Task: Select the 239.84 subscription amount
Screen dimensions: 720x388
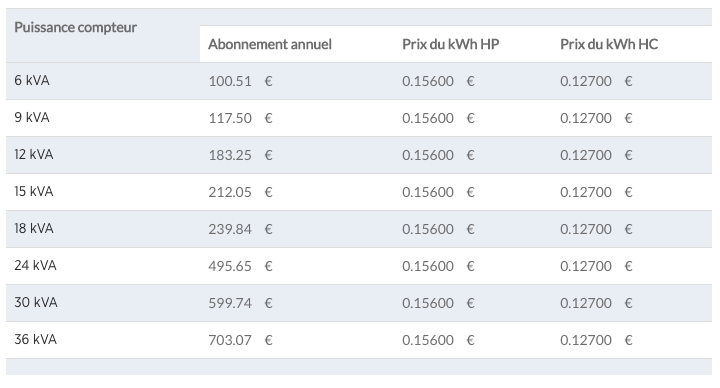Action: tap(230, 229)
